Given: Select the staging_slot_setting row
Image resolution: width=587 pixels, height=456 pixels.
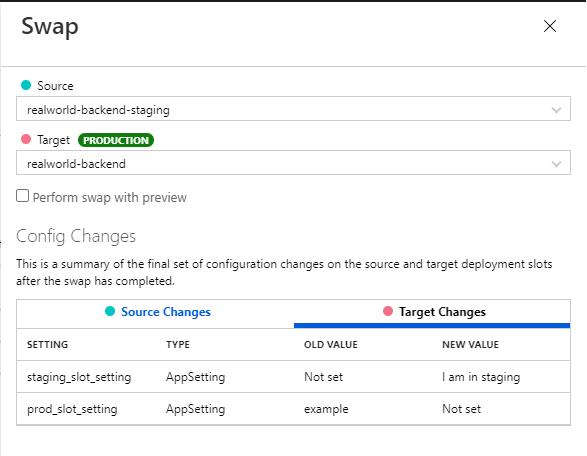Looking at the screenshot, I should (293, 377).
